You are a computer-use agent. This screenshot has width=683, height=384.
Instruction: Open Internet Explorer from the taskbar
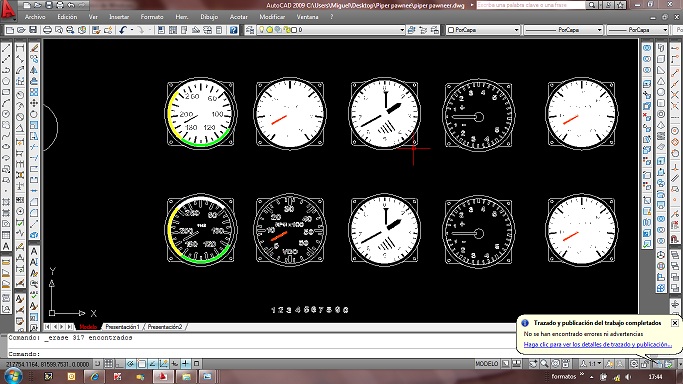point(94,376)
